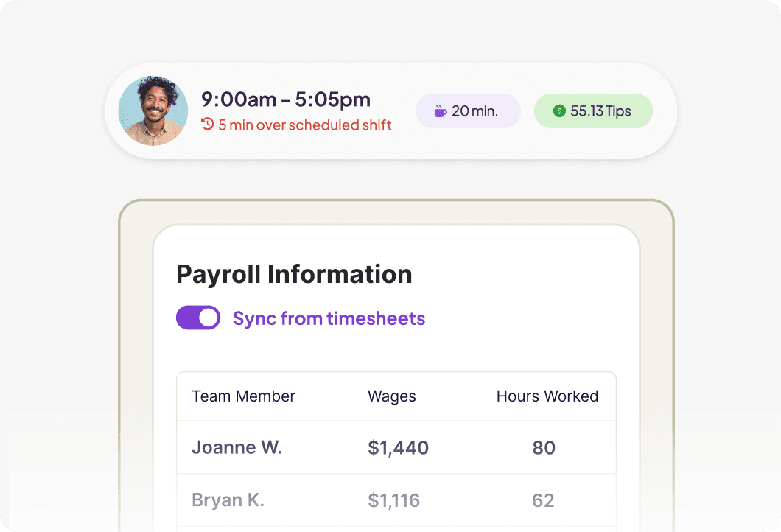Click the green dollar tips icon
Image resolution: width=781 pixels, height=532 pixels.
[x=559, y=111]
